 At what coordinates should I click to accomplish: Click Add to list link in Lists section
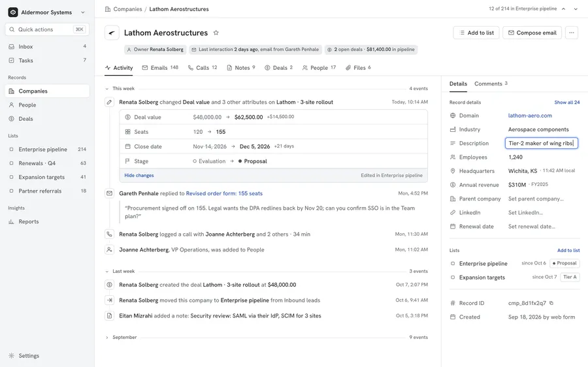tap(568, 250)
